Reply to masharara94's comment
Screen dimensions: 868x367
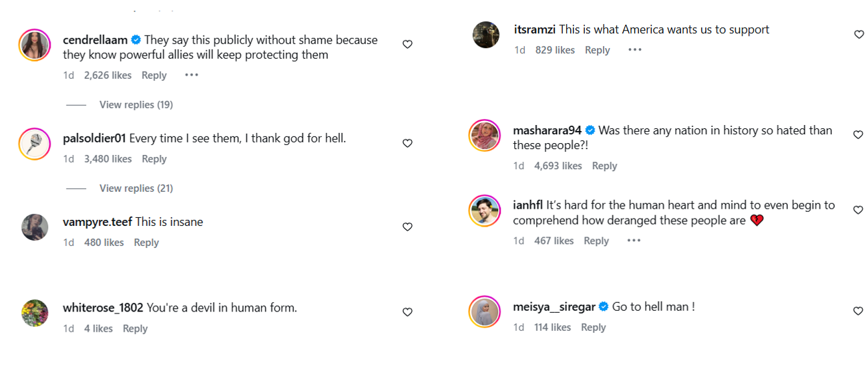point(604,166)
